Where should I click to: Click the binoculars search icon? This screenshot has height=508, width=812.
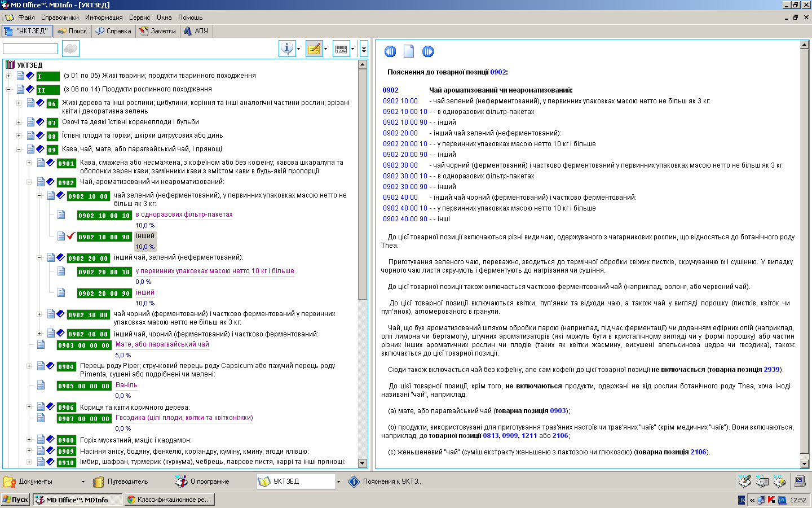click(x=70, y=49)
